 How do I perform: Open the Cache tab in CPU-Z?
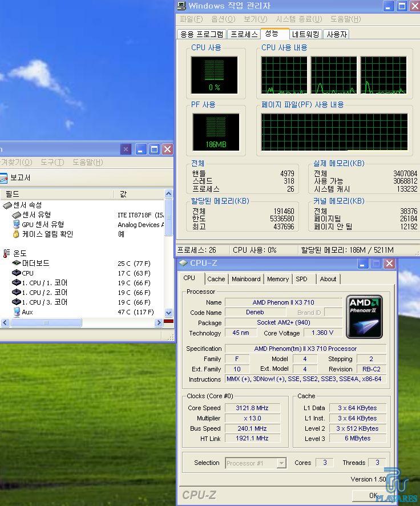coord(216,279)
